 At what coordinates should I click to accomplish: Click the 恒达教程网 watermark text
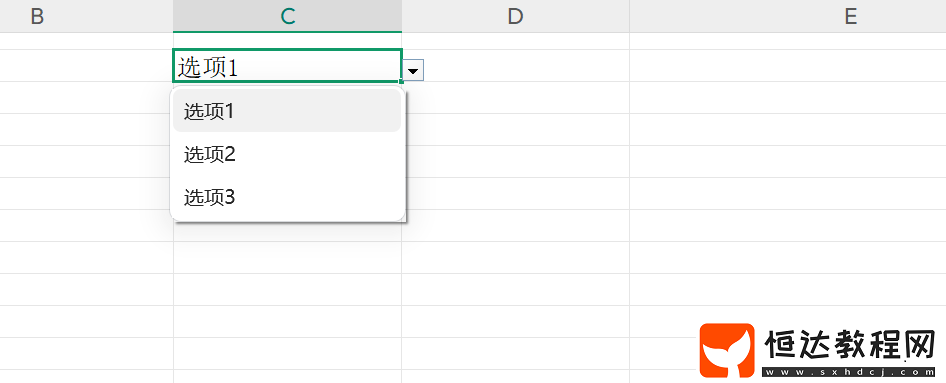click(850, 345)
